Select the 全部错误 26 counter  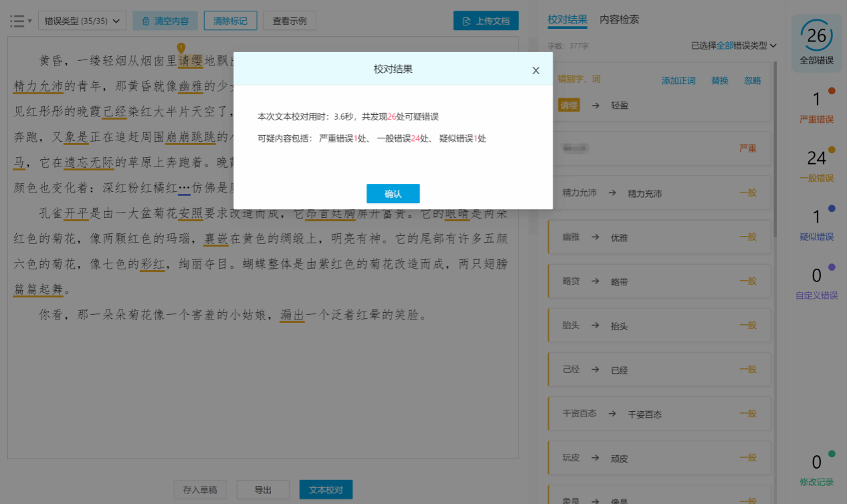816,42
